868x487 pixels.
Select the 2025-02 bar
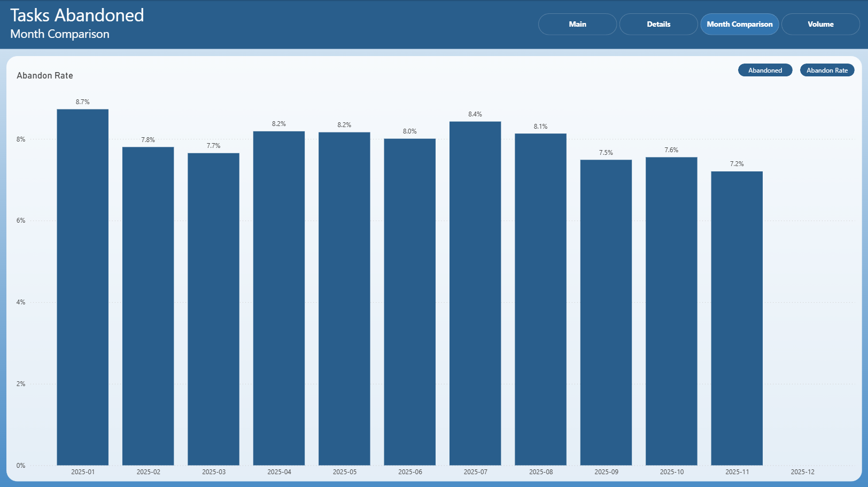click(x=148, y=306)
